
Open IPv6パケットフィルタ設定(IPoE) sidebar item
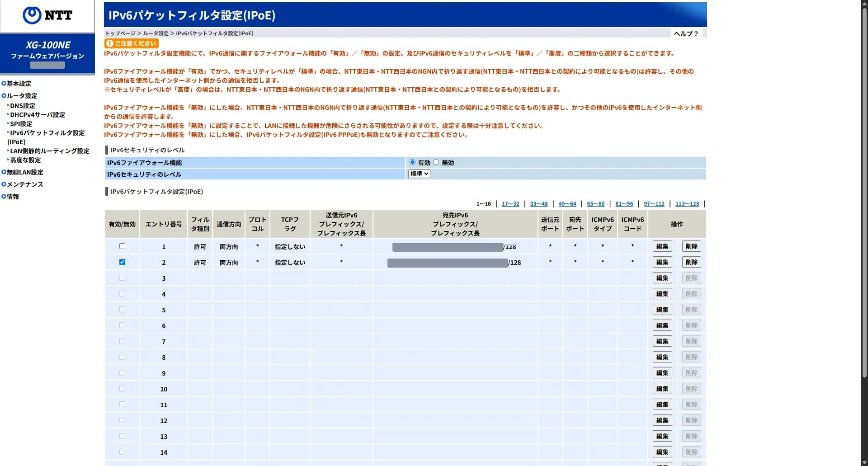click(x=46, y=137)
